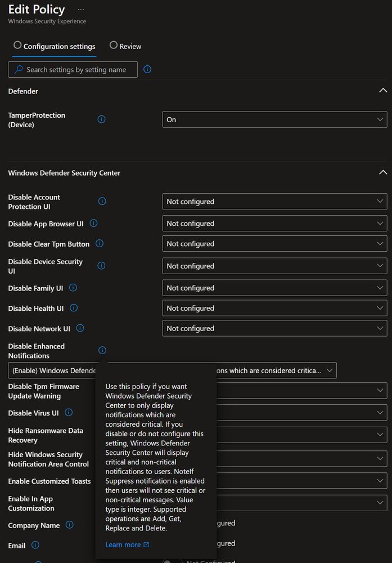Click the Windows Defender Security Center heading
Screen dimensions: 392x563
(x=64, y=173)
